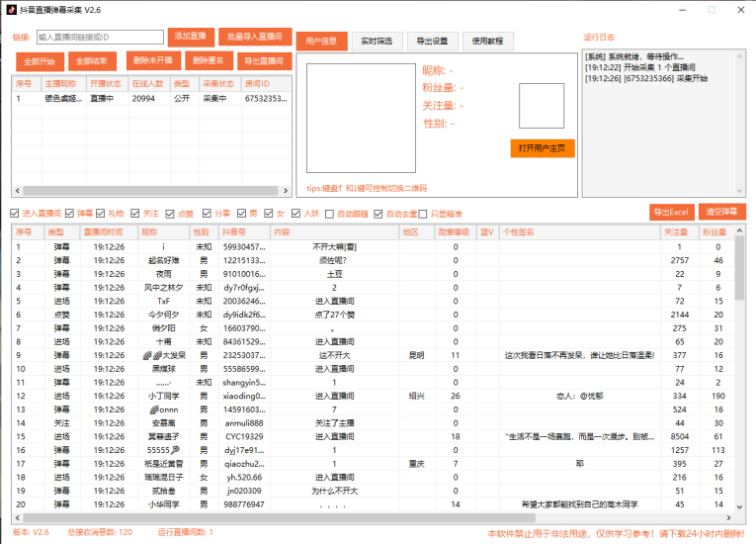Click the 个性签名 column header

[x=579, y=232]
